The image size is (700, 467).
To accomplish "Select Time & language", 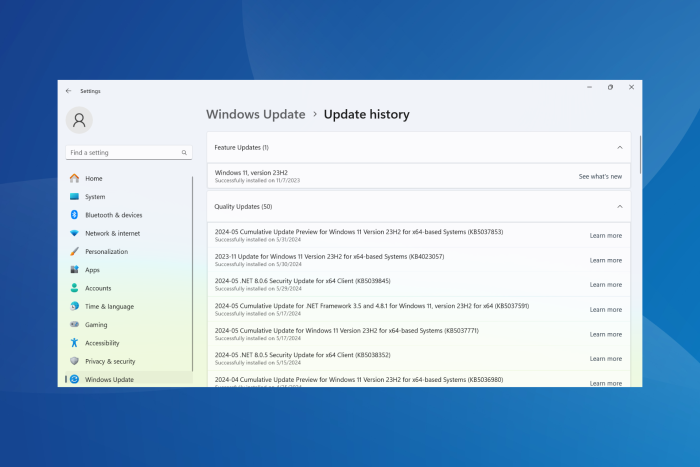I will pyautogui.click(x=129, y=306).
